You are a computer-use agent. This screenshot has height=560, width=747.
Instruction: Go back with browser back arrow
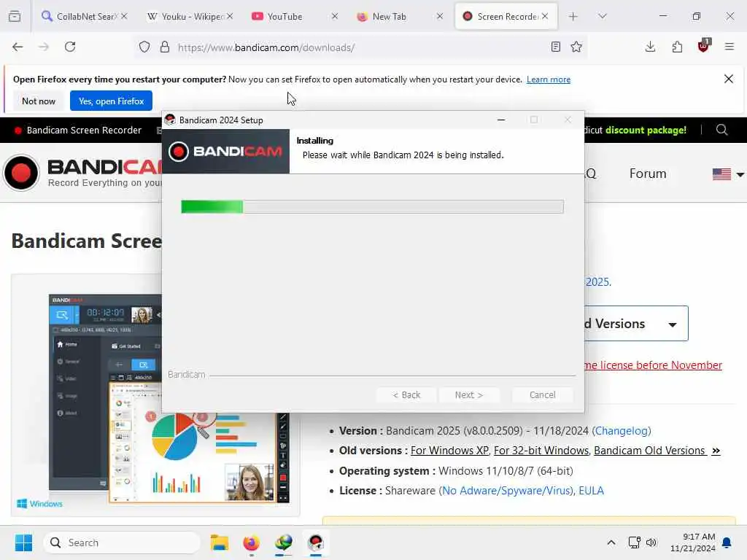18,47
